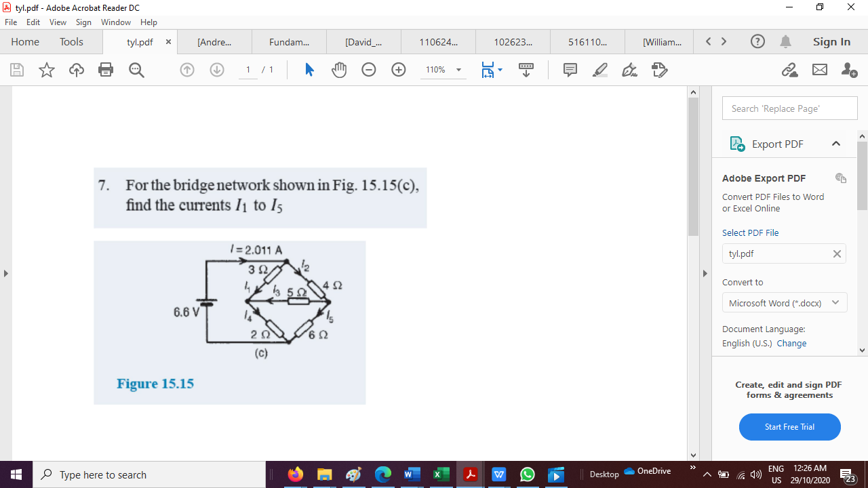The image size is (868, 488).
Task: Add tyl.pdf to favorites with star icon
Action: (x=46, y=70)
